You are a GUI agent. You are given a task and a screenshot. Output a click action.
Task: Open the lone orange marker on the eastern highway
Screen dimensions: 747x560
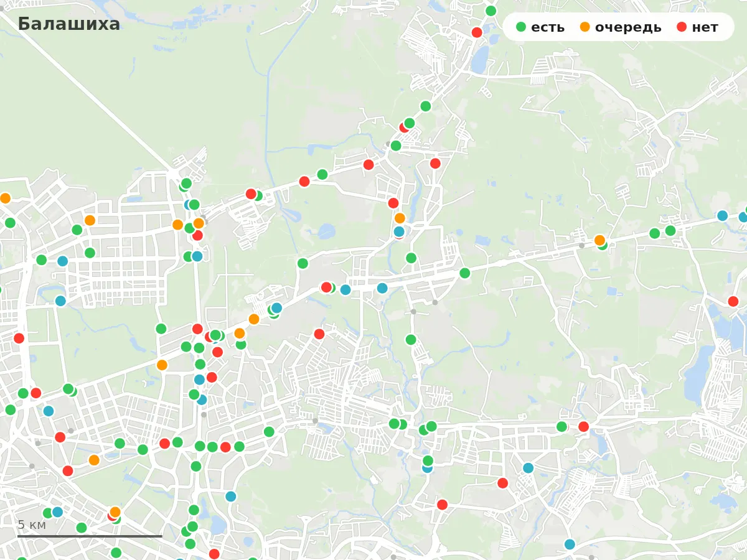click(599, 240)
